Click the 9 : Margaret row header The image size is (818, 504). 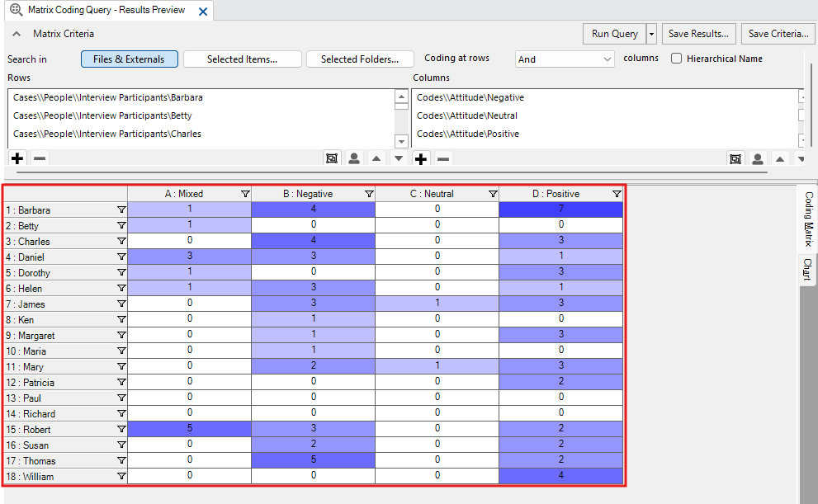click(66, 335)
